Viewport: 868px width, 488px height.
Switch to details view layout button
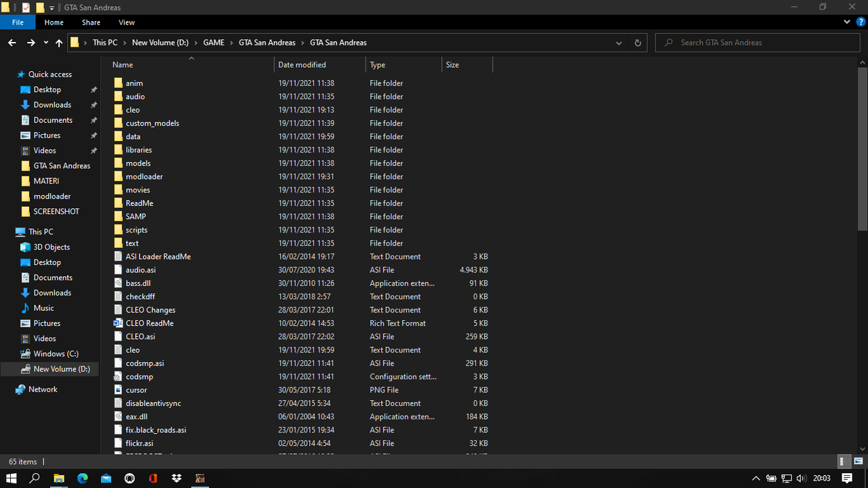click(x=845, y=462)
